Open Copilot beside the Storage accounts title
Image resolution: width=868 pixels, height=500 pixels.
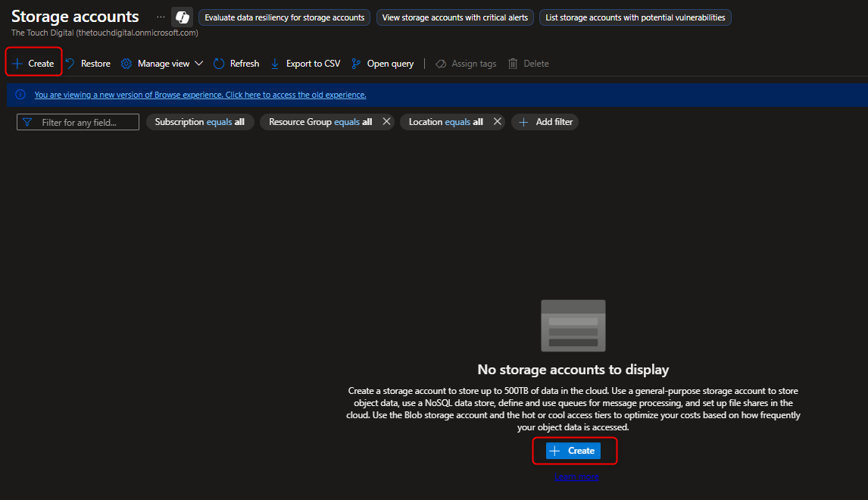point(182,16)
